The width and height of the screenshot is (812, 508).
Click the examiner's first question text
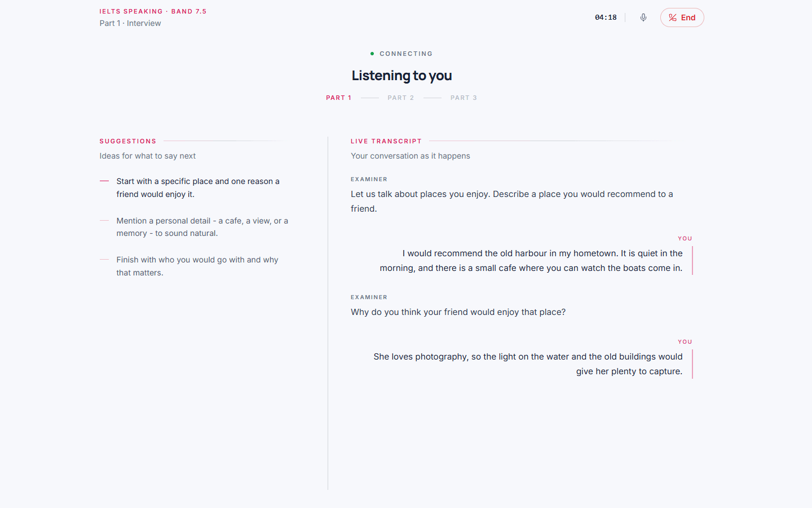(x=512, y=201)
